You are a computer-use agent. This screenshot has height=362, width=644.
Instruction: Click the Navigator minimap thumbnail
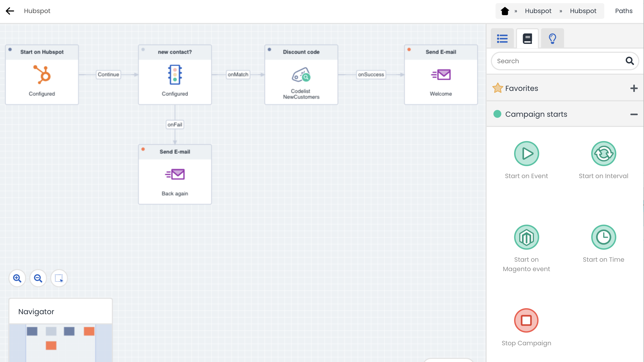[61, 342]
